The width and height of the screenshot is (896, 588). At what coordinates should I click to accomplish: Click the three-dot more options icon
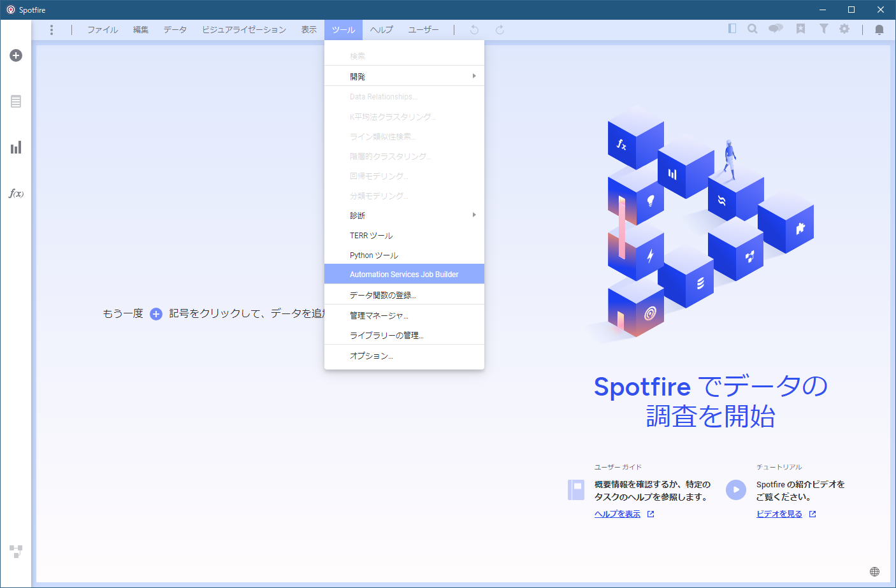point(52,30)
